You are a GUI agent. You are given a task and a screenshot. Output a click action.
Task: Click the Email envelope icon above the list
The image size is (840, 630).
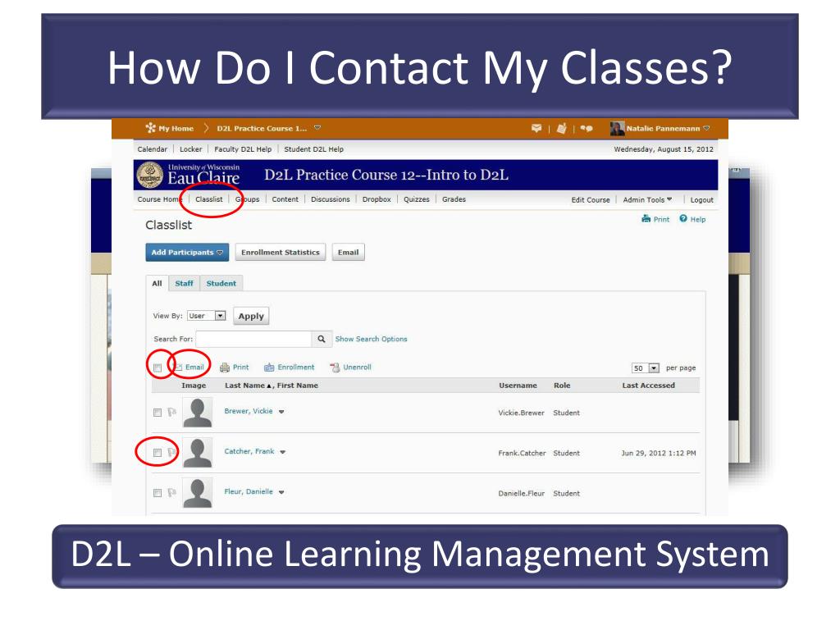[x=178, y=367]
